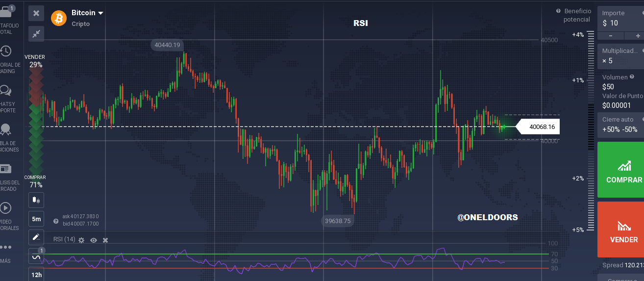Viewport: 644px width, 281px height.
Task: Click the red VENDER button
Action: click(620, 230)
